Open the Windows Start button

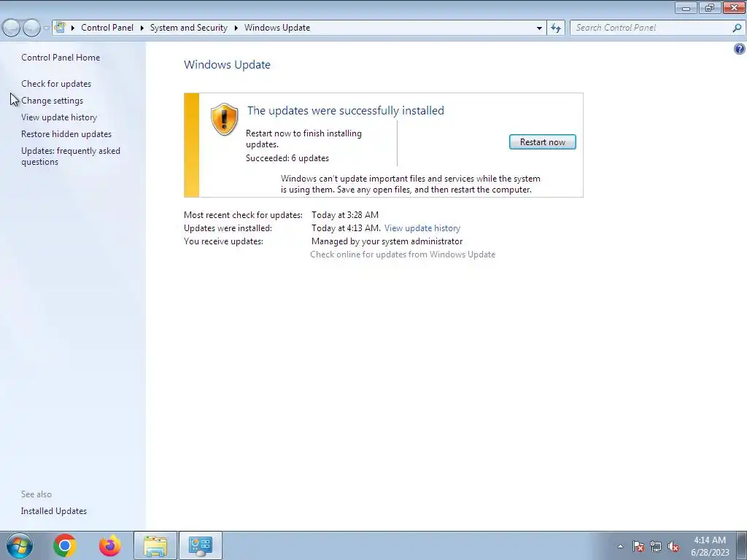click(19, 545)
